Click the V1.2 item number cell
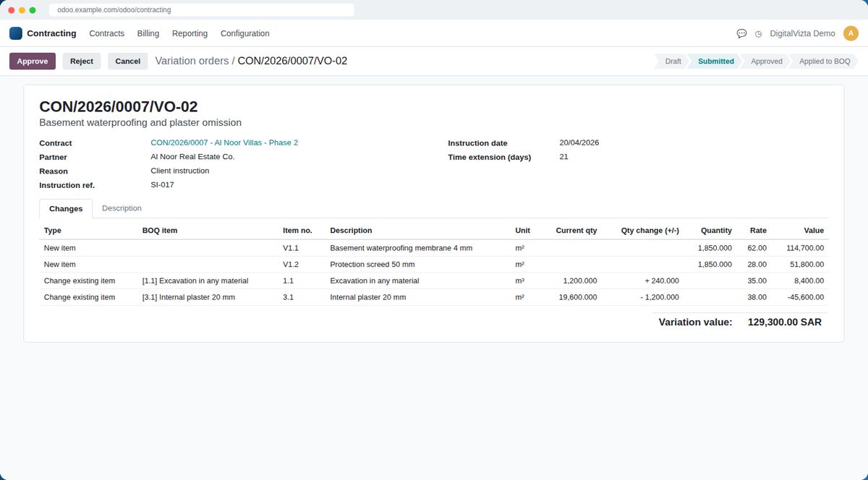Screen dimensions: 868x480 (291, 265)
